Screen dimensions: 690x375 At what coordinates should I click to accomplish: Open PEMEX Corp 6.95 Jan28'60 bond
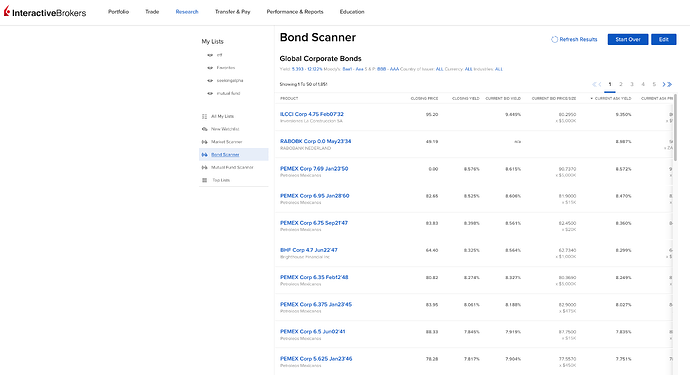315,196
